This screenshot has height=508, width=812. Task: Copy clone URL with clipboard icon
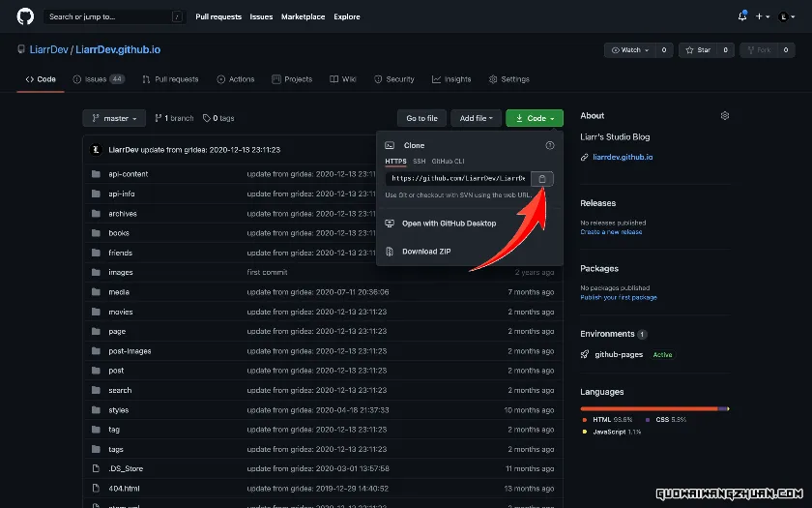541,179
